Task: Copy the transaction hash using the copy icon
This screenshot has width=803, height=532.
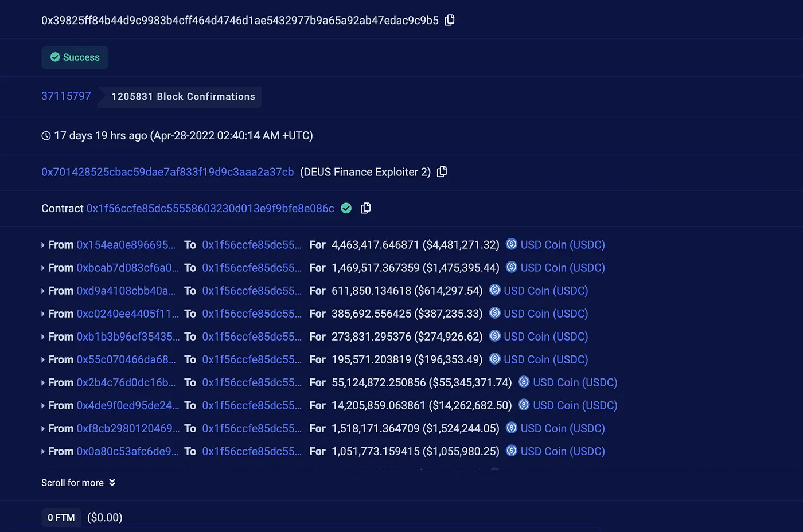Action: 449,19
